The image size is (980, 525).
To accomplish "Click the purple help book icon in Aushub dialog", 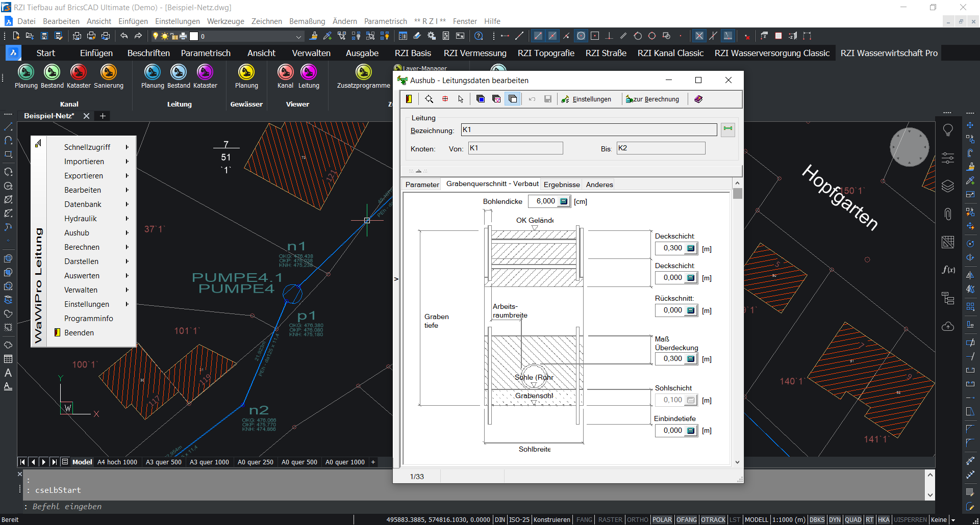I will [x=698, y=99].
